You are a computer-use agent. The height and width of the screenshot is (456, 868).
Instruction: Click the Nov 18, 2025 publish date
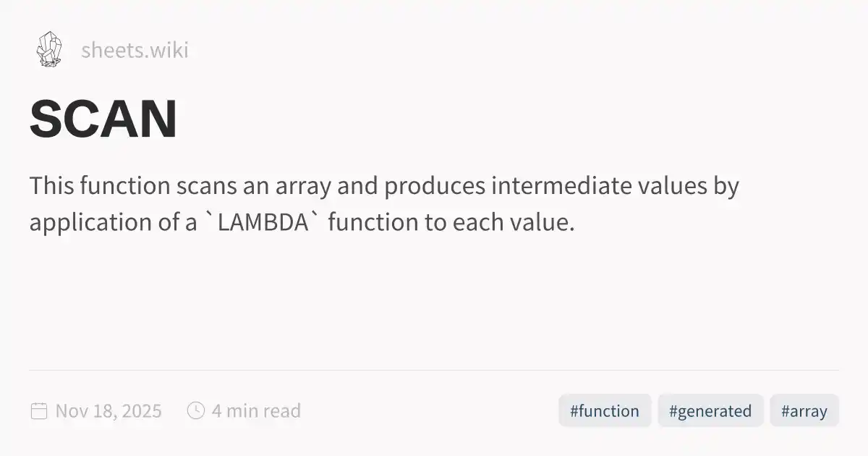click(109, 411)
